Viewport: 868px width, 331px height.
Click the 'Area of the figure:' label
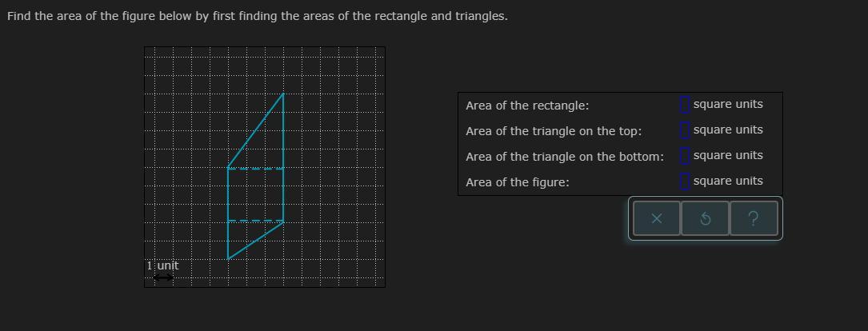[518, 182]
